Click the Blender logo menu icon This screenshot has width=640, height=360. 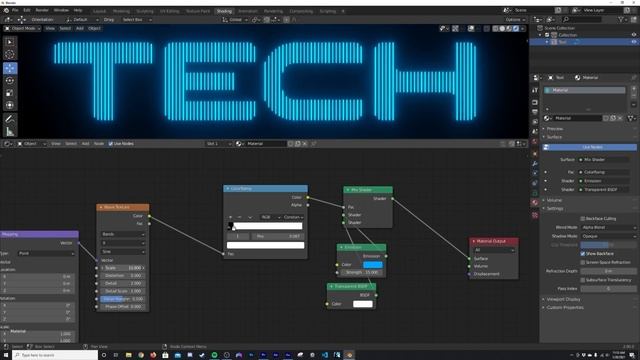pos(6,10)
